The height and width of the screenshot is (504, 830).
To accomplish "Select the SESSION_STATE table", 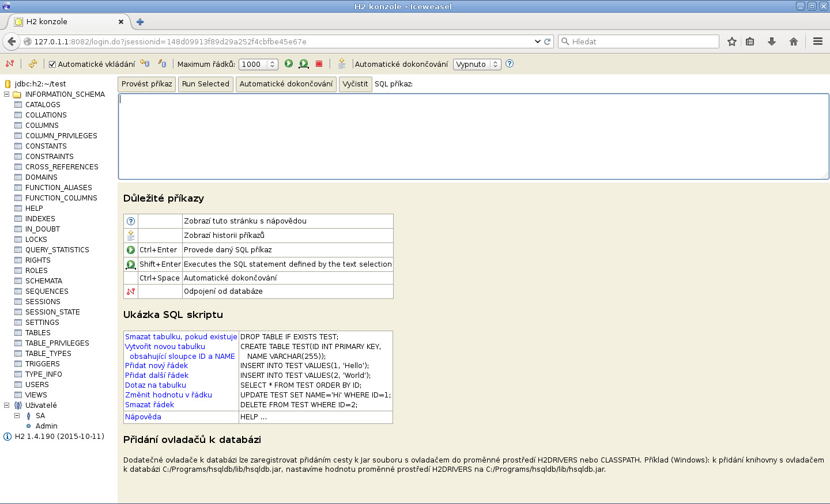I will click(52, 312).
